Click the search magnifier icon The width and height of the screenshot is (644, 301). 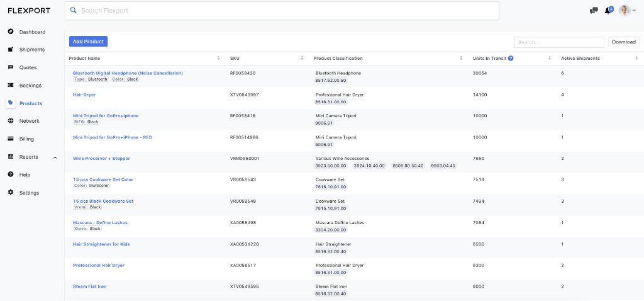point(74,10)
